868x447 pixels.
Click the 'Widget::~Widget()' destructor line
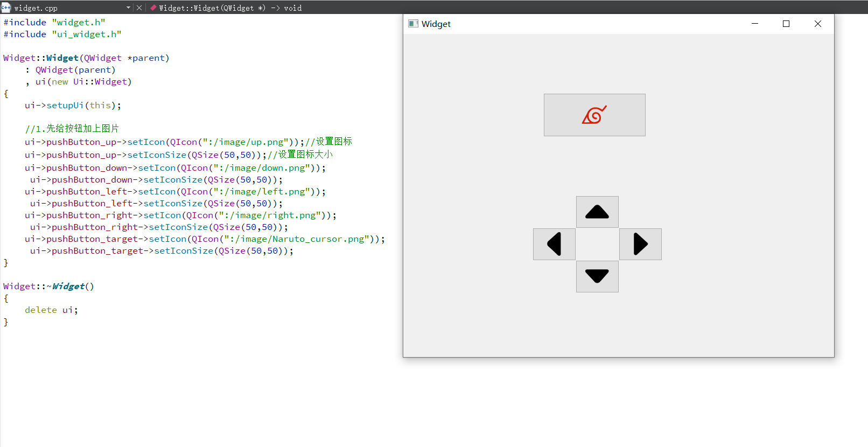48,286
